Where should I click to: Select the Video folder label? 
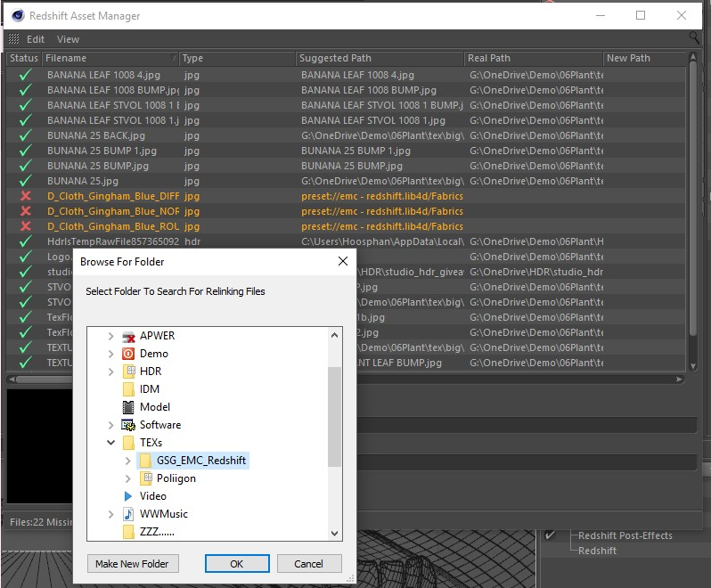click(x=153, y=496)
